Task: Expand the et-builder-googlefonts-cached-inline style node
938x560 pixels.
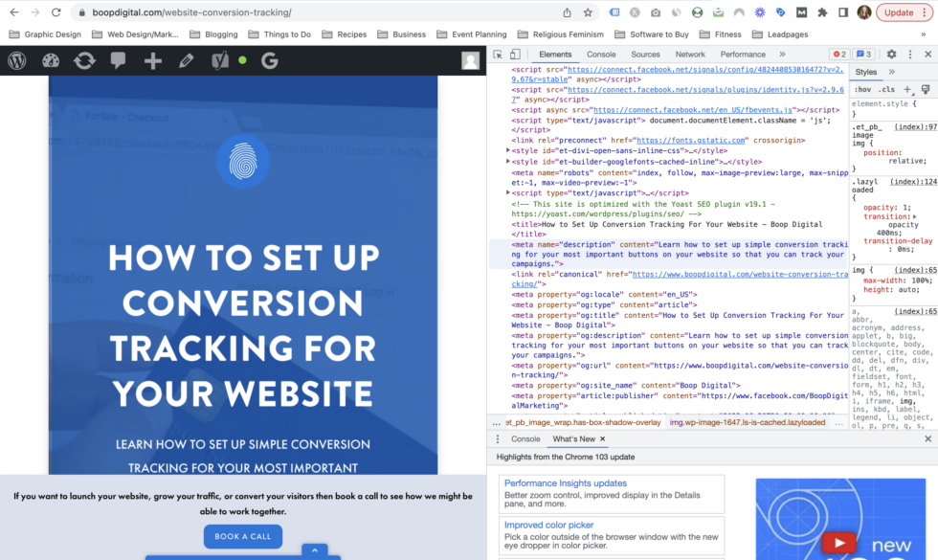Action: [508, 162]
